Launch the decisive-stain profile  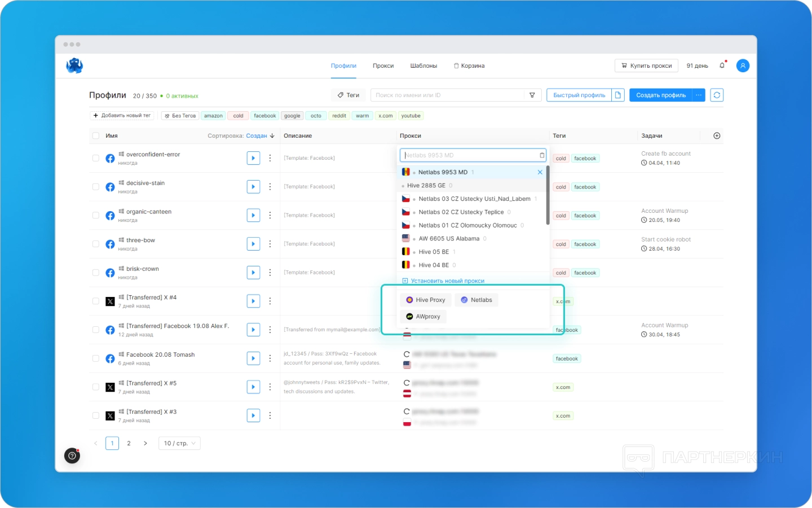(253, 187)
